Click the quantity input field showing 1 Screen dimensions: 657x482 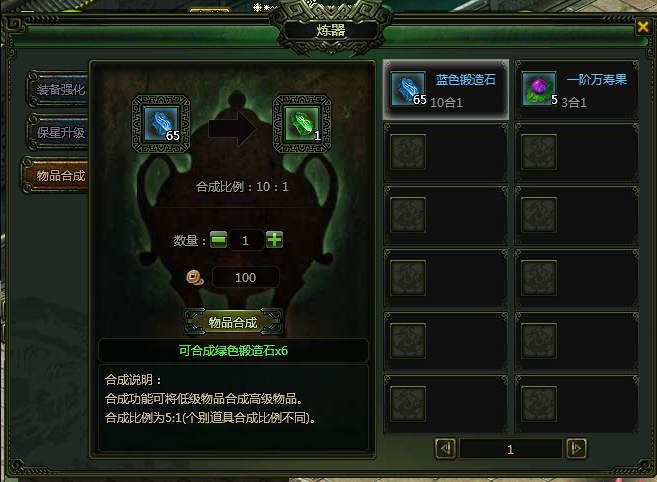(246, 240)
